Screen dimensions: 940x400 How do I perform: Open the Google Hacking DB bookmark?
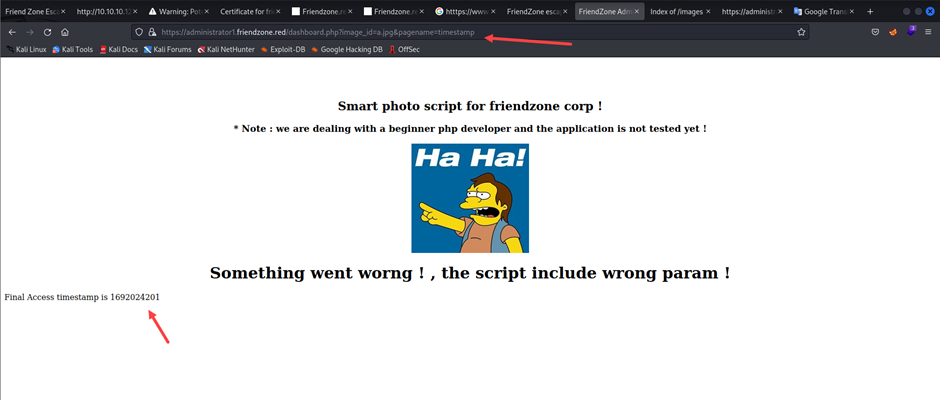349,49
